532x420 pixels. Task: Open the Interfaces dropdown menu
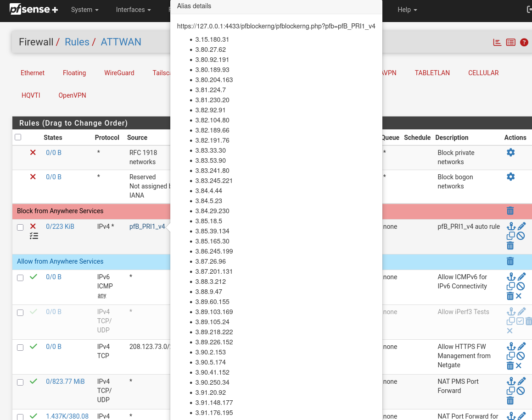point(133,10)
